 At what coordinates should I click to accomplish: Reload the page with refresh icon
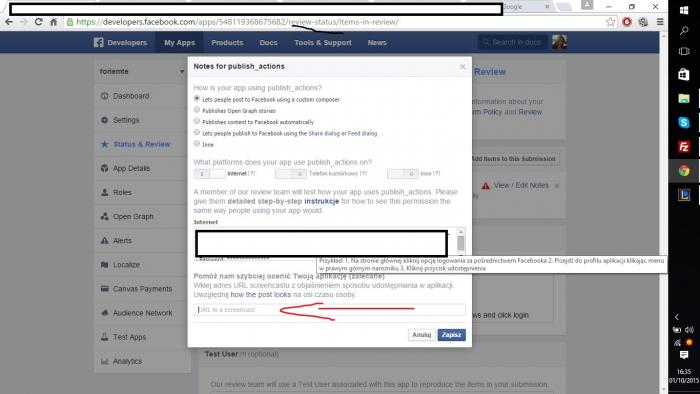[38, 22]
